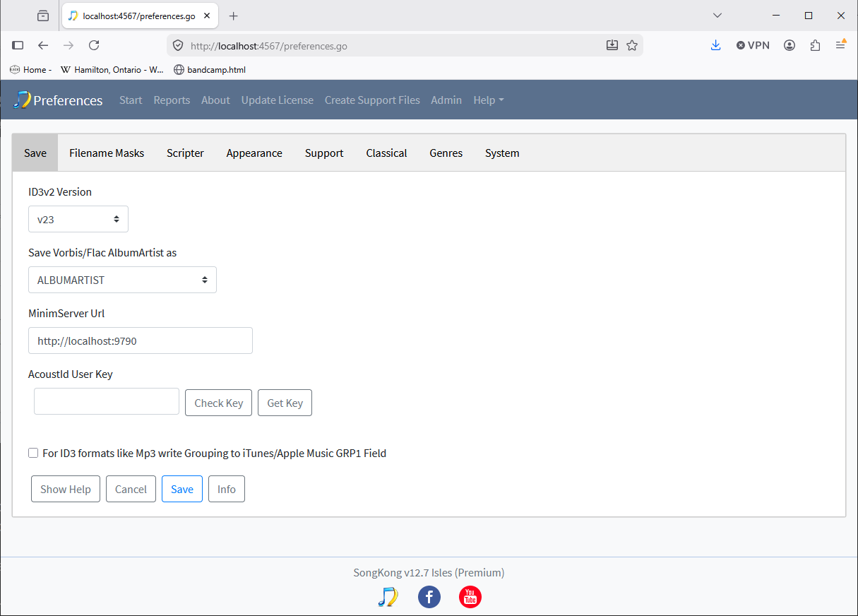Click the Get Key button
Screen dimensions: 858x616
[x=285, y=403]
